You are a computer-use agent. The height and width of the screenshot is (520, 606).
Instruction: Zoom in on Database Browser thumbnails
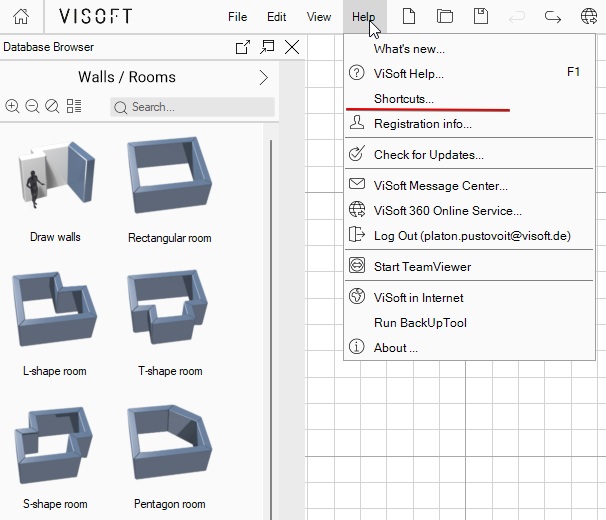(x=13, y=107)
